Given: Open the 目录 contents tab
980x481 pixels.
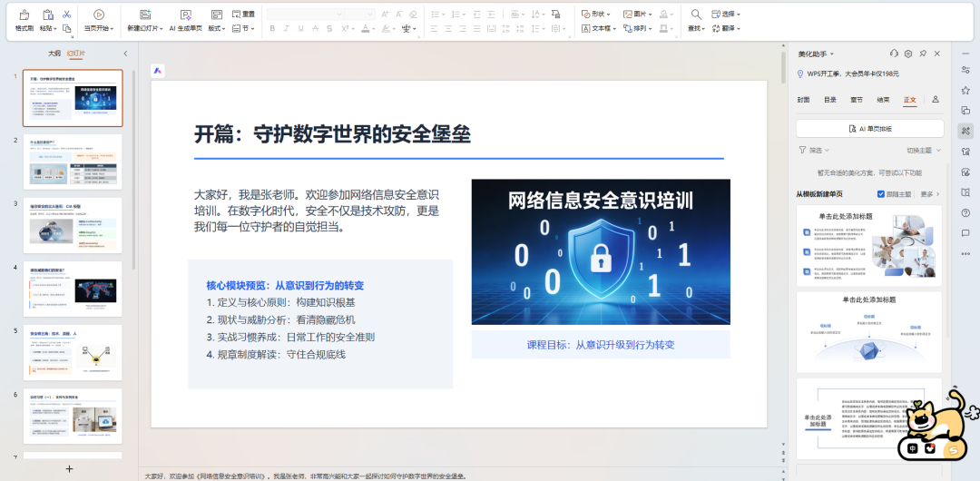Looking at the screenshot, I should (829, 100).
